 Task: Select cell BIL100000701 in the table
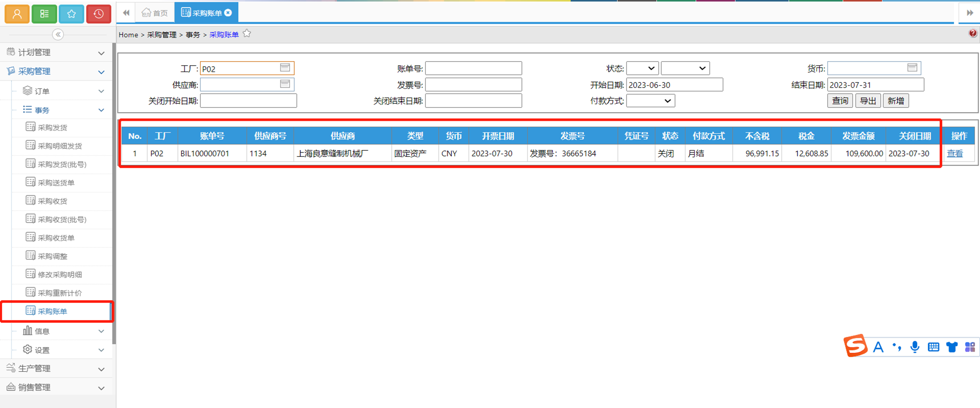click(212, 154)
